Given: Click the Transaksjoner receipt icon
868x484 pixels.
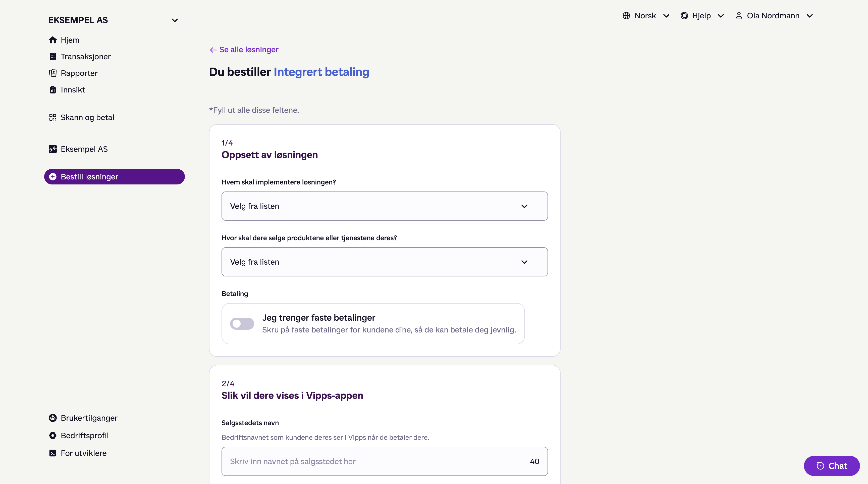Looking at the screenshot, I should pyautogui.click(x=52, y=57).
